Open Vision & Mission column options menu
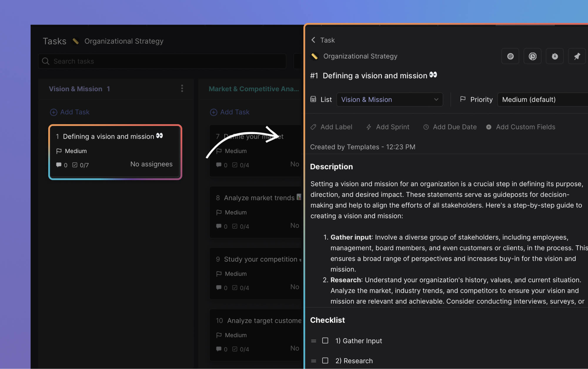 point(182,89)
